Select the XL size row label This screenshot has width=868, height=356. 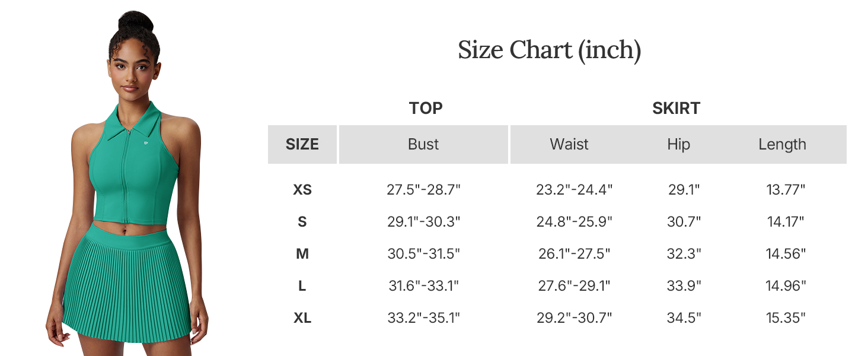[302, 318]
